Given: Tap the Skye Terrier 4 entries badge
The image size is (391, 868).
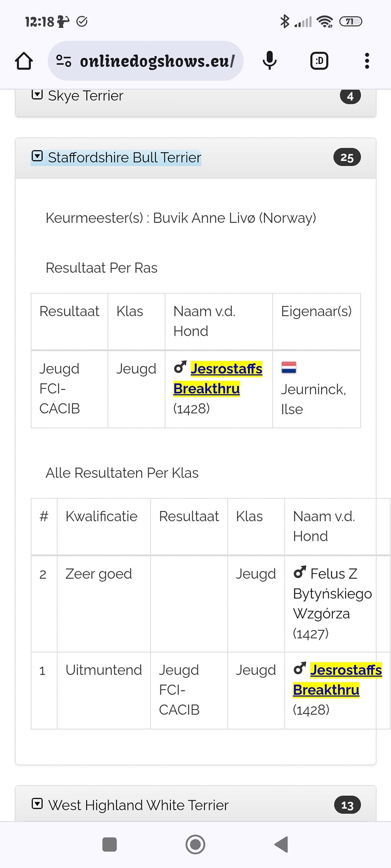Looking at the screenshot, I should pyautogui.click(x=350, y=97).
